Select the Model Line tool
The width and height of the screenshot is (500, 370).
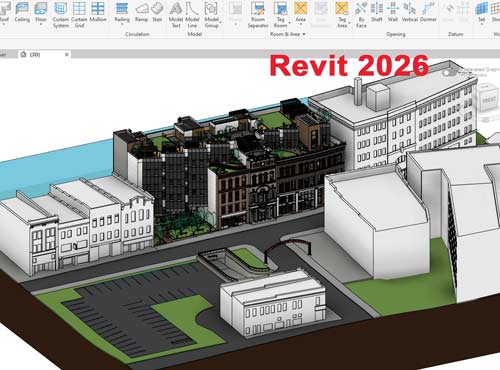(x=192, y=14)
